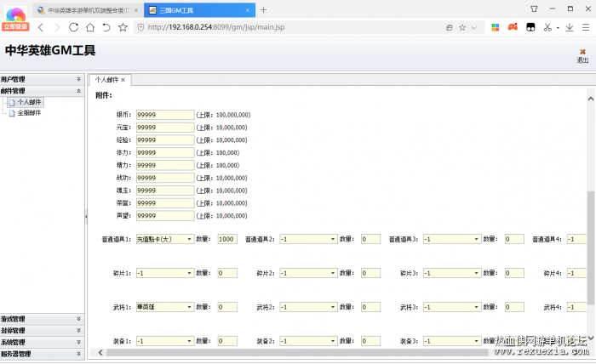The height and width of the screenshot is (364, 596).
Task: Select the 三国GM工具 browser tab
Action: [x=199, y=10]
